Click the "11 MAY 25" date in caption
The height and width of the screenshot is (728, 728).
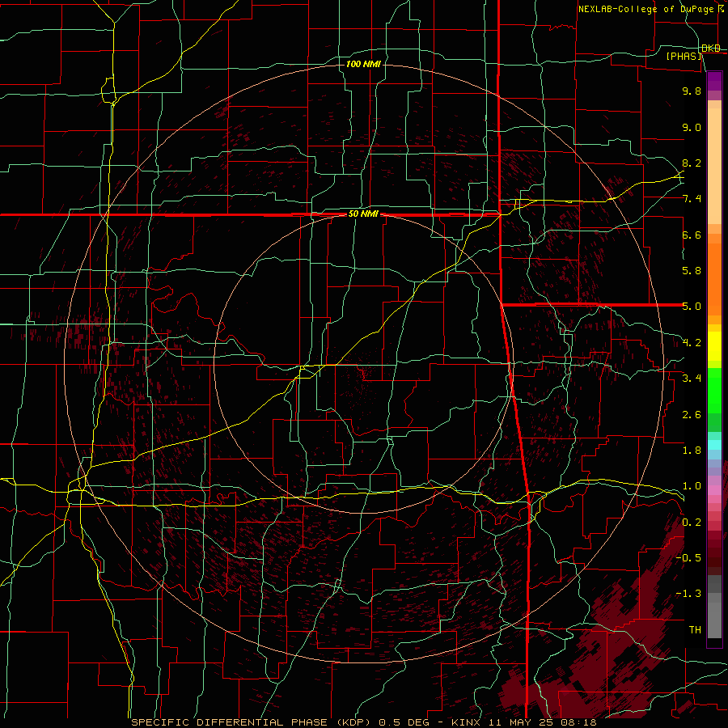(x=523, y=722)
